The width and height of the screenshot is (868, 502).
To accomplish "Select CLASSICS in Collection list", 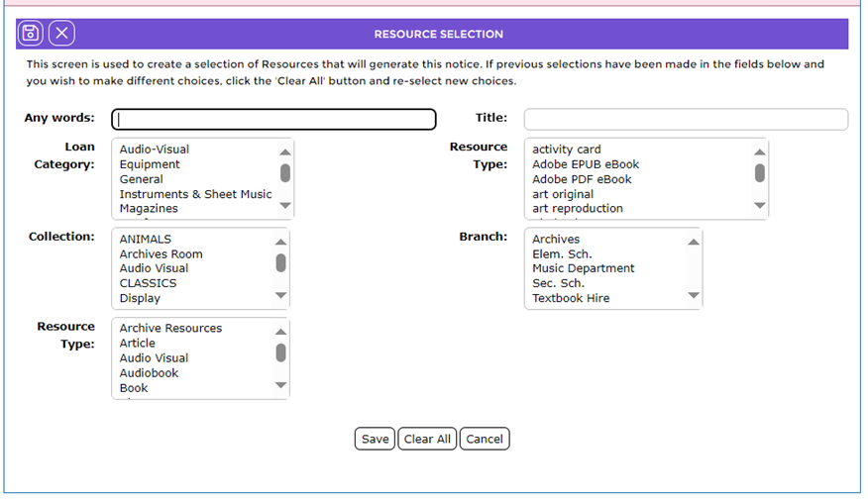I will point(148,283).
